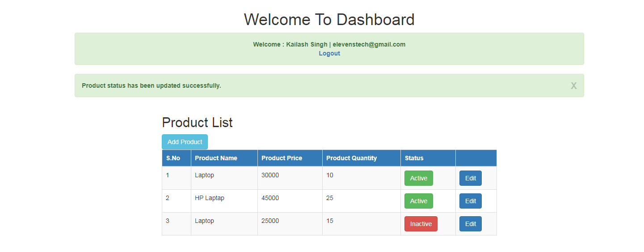Edit the HP Laptap product
The image size is (644, 252).
coord(470,201)
